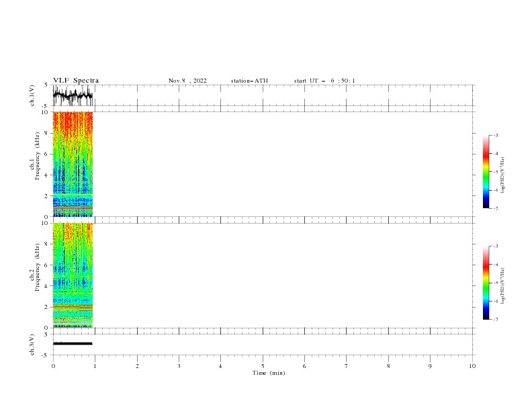
Task: Click the ch.2 frequency axis "8" tick label
Action: click(x=46, y=244)
